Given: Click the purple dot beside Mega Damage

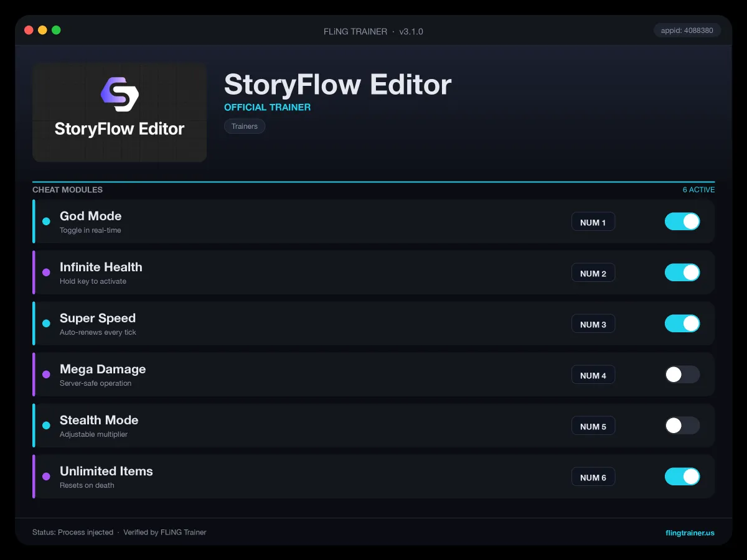Looking at the screenshot, I should point(46,375).
